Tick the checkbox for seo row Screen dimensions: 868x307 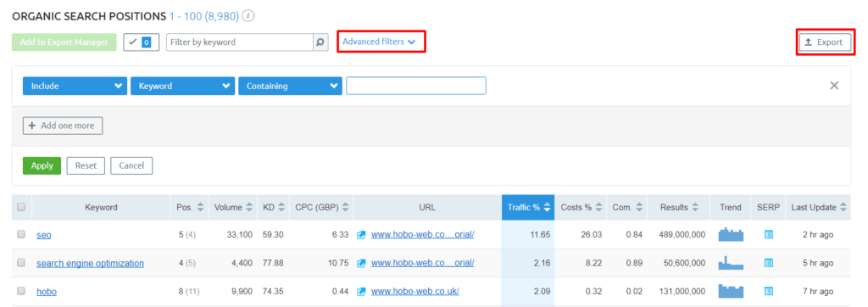[x=21, y=234]
